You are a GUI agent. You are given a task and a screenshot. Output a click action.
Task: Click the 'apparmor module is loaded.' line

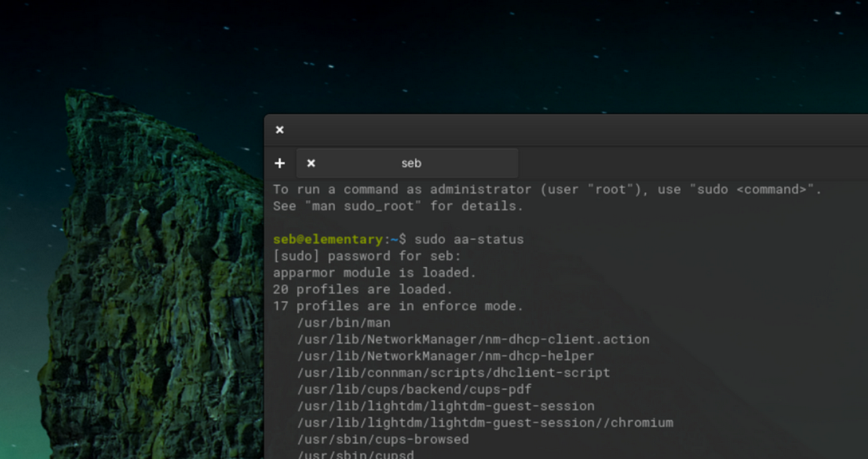(x=374, y=273)
